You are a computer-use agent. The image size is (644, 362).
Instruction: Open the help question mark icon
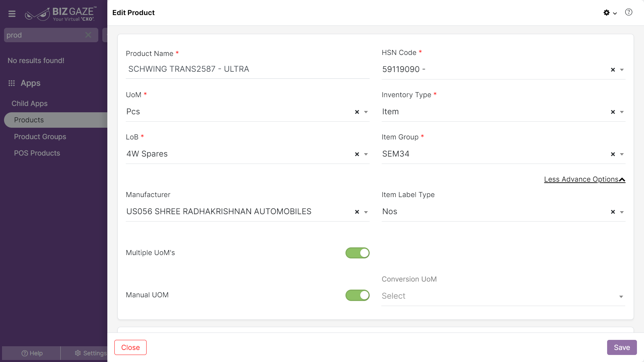tap(629, 12)
